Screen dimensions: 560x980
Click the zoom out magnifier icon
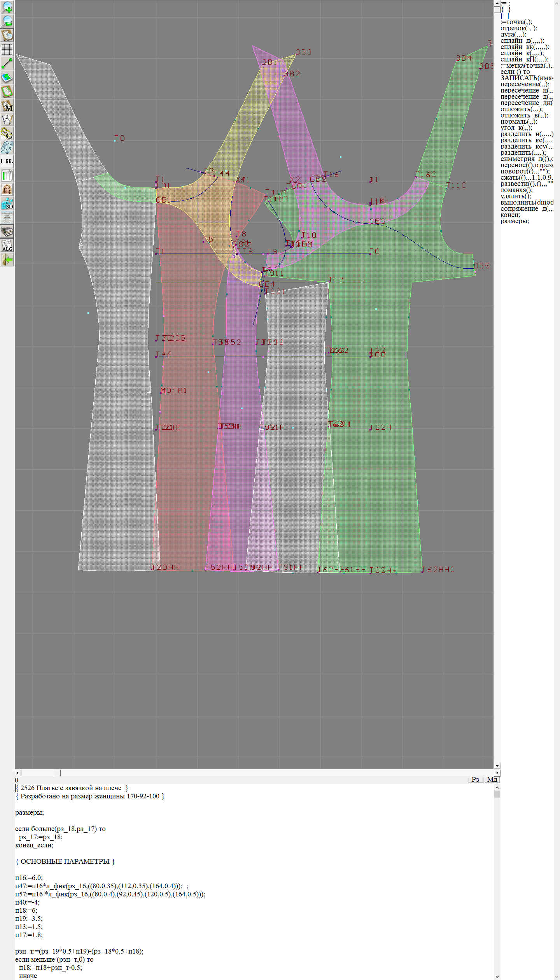tap(7, 21)
